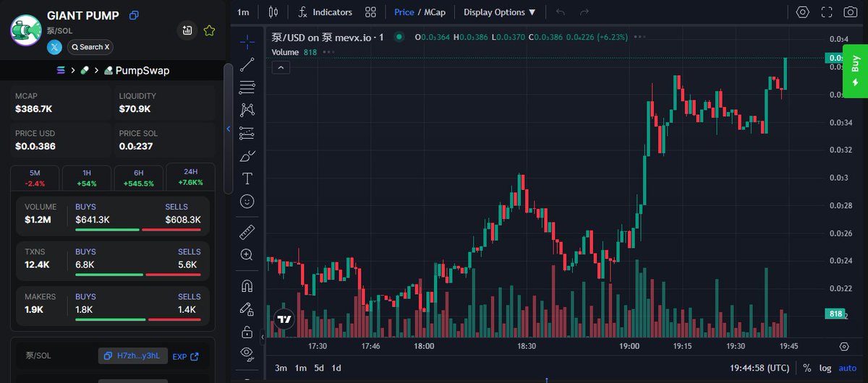Click the PumpSwap breadcrumb label
Screen dimensions: 868x383
click(142, 71)
